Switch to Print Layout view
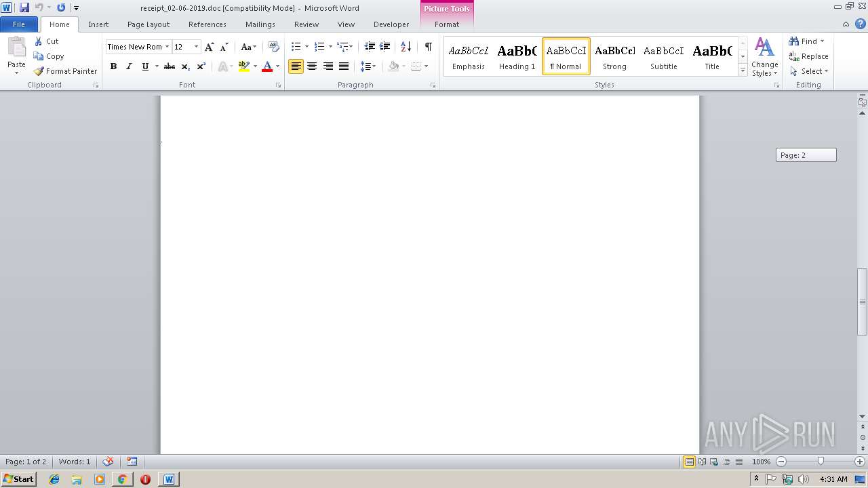 (689, 462)
